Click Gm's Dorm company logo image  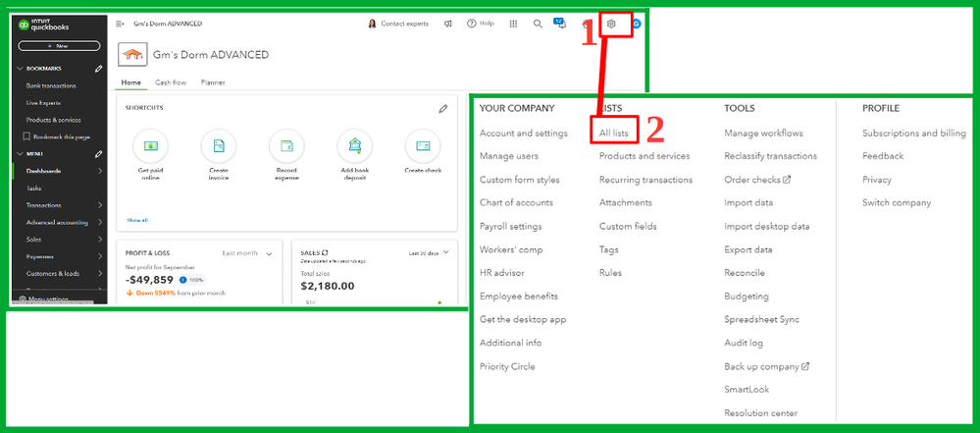tap(132, 55)
